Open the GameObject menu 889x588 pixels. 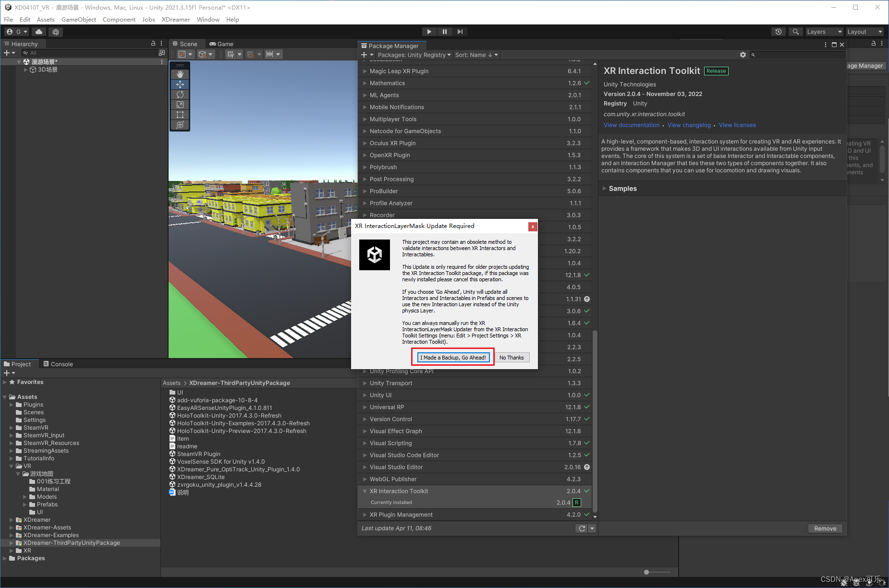click(79, 20)
